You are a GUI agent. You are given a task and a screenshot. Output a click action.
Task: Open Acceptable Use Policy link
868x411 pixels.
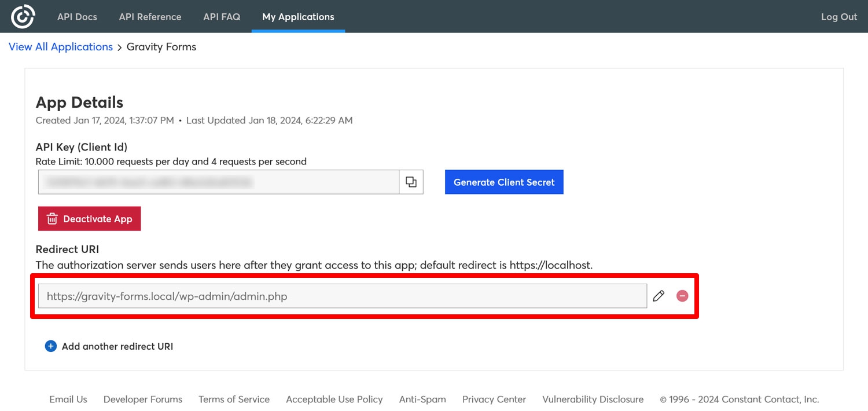tap(334, 399)
